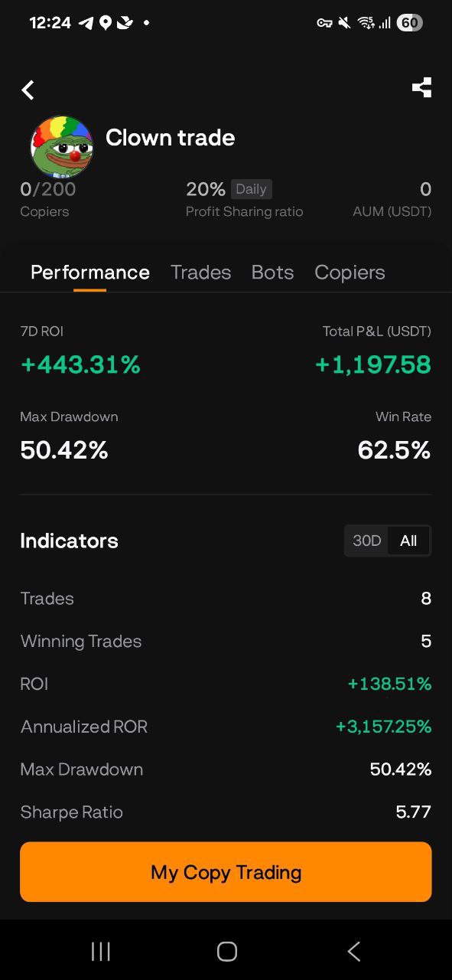
Task: Open the Clown trade profile avatar
Action: coord(61,146)
